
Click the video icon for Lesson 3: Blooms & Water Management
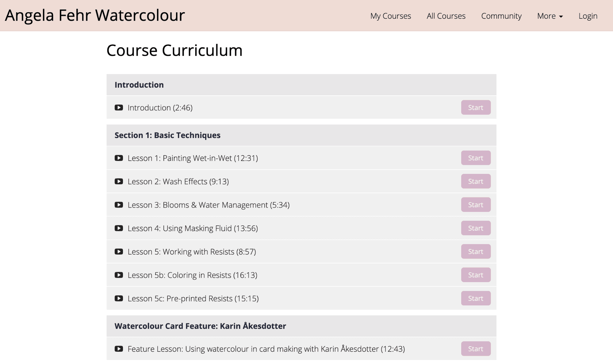point(119,205)
